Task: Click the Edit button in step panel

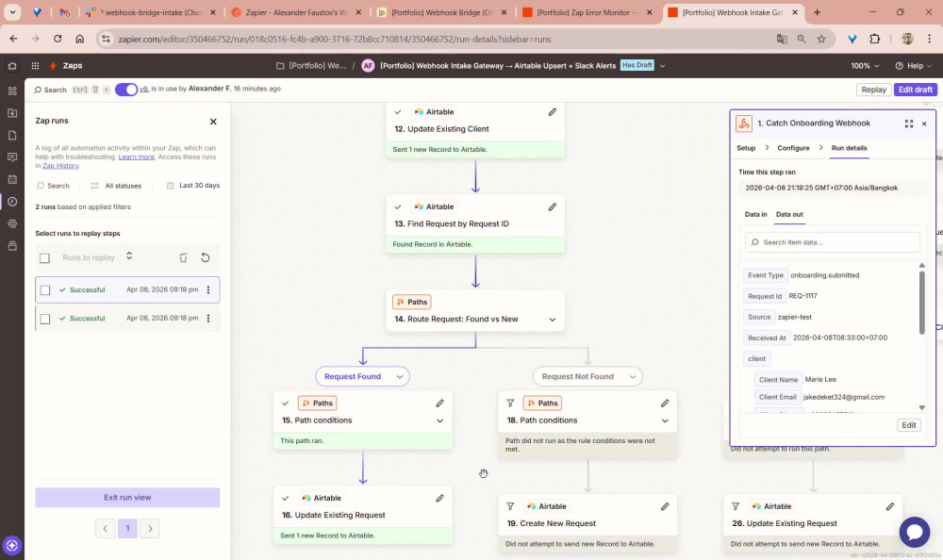Action: click(x=909, y=425)
